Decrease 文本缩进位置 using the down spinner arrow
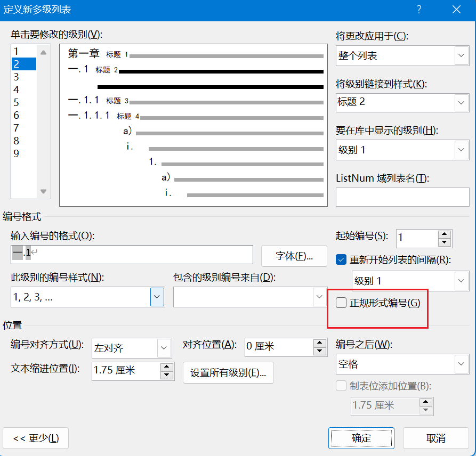This screenshot has width=476, height=456. (167, 375)
